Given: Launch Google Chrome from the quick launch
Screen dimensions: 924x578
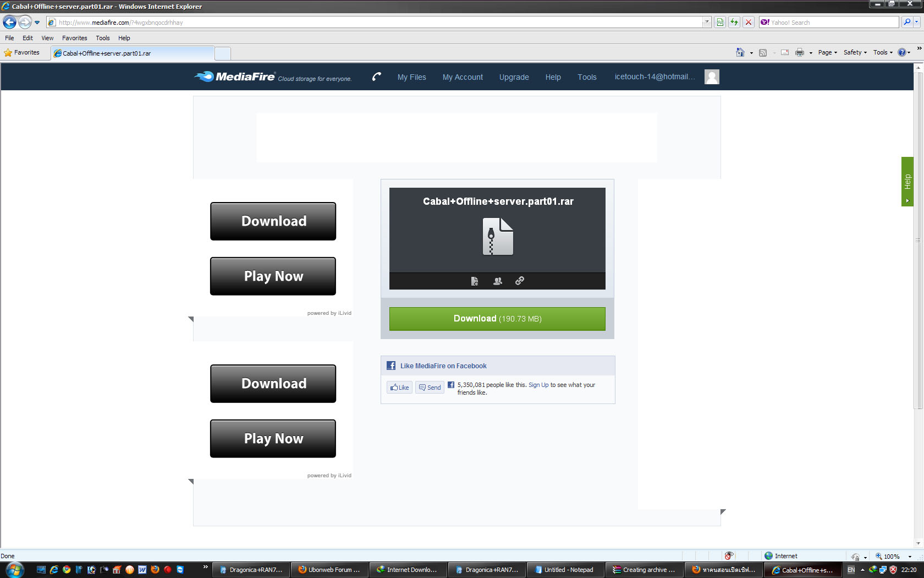Looking at the screenshot, I should coord(67,570).
